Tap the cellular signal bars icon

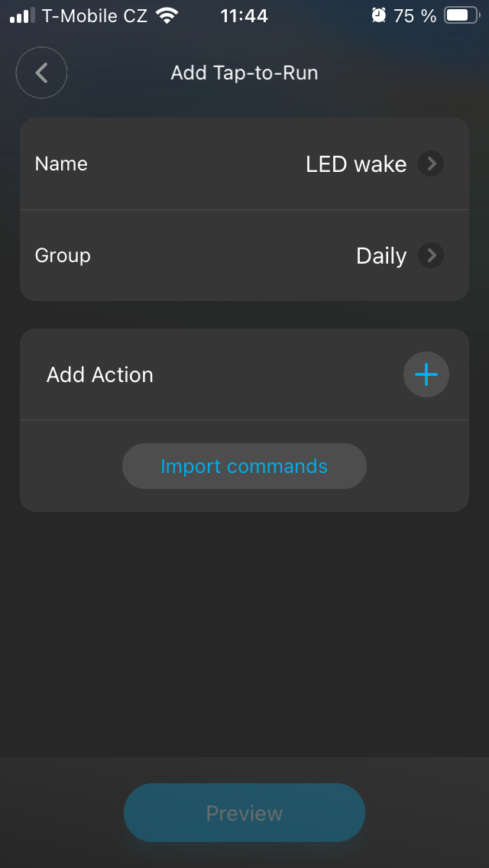click(x=23, y=15)
